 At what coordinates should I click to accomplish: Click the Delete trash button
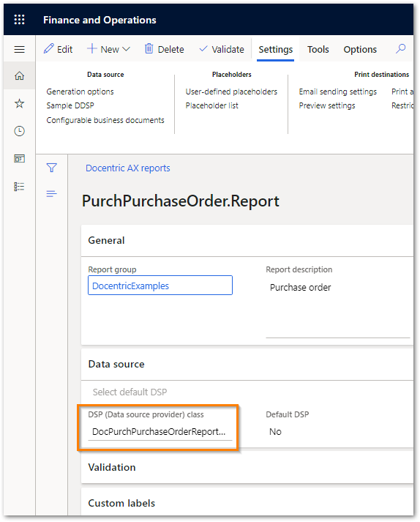[164, 49]
